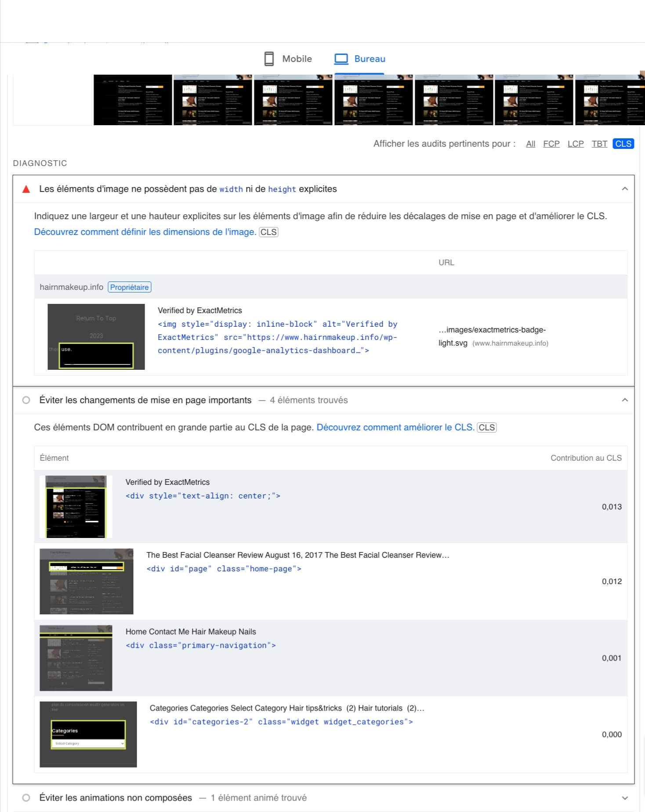Open 'Découvrez comment améliorer le CLS' link
Viewport: 645px width, 812px height.
point(395,427)
